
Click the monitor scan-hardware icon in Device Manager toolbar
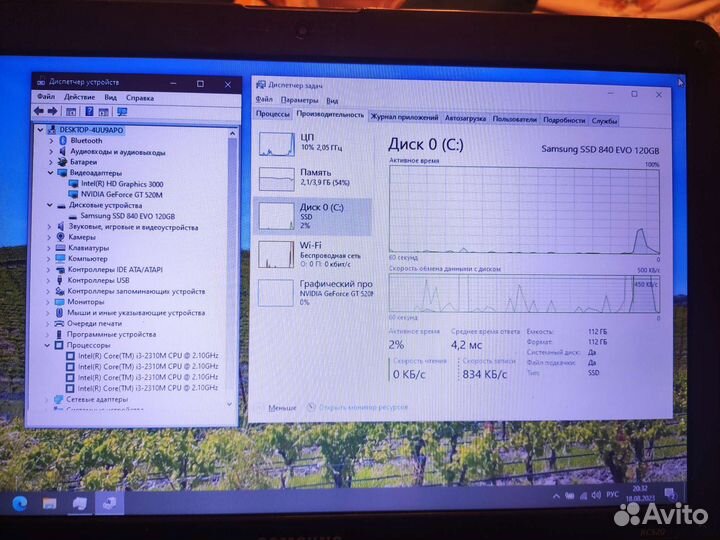pyautogui.click(x=122, y=112)
